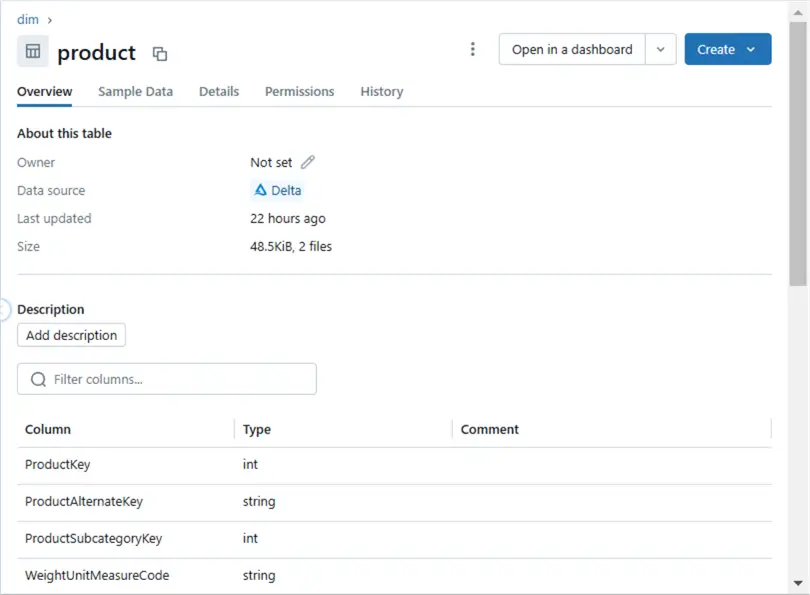Copy the product table name
This screenshot has height=595, width=810.
pyautogui.click(x=160, y=54)
